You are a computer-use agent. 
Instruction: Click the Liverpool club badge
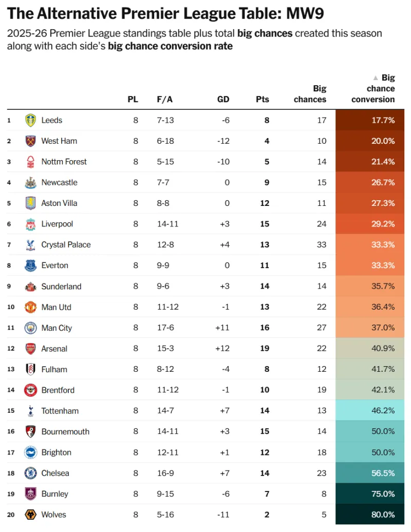[x=31, y=224]
